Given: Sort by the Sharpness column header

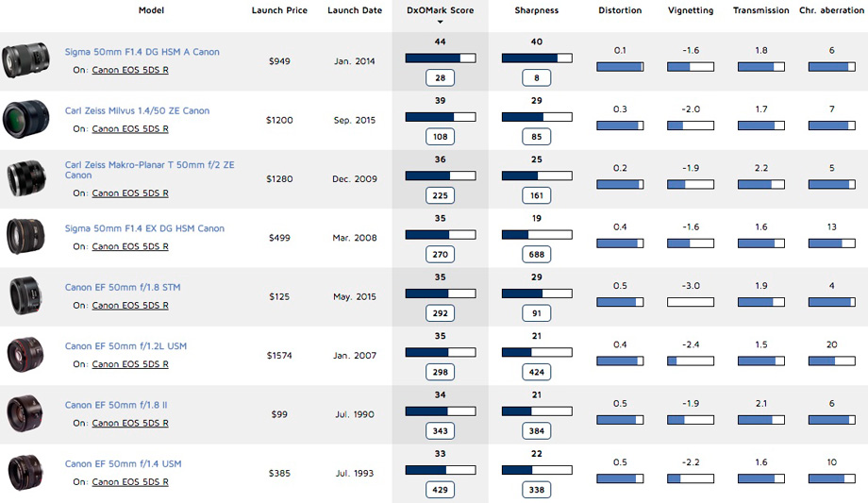Looking at the screenshot, I should (537, 10).
